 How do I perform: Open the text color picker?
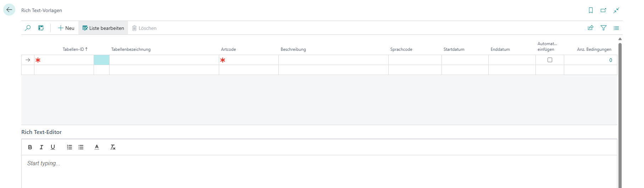(x=97, y=147)
